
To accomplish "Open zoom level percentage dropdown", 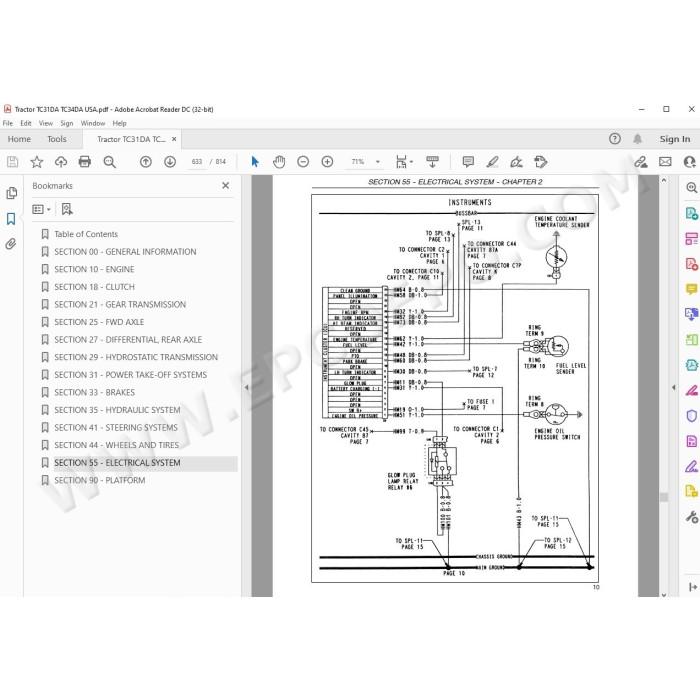I will tap(378, 162).
